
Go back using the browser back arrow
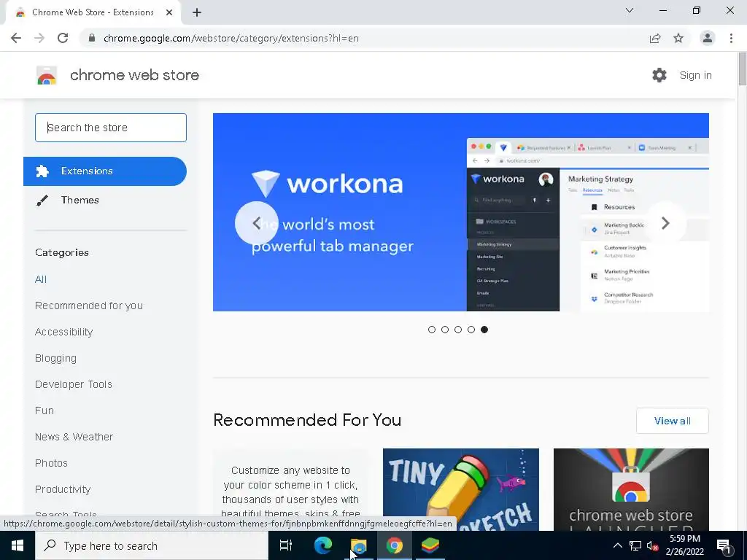tap(16, 38)
